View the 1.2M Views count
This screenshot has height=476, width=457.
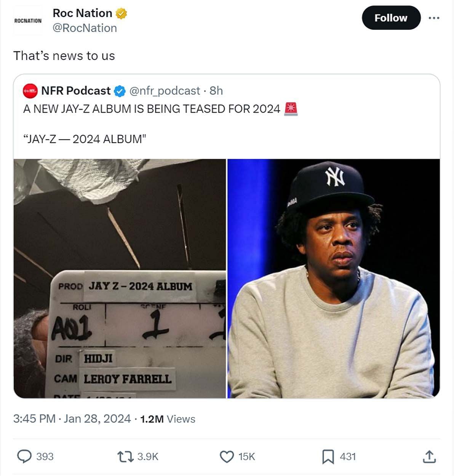click(x=168, y=419)
